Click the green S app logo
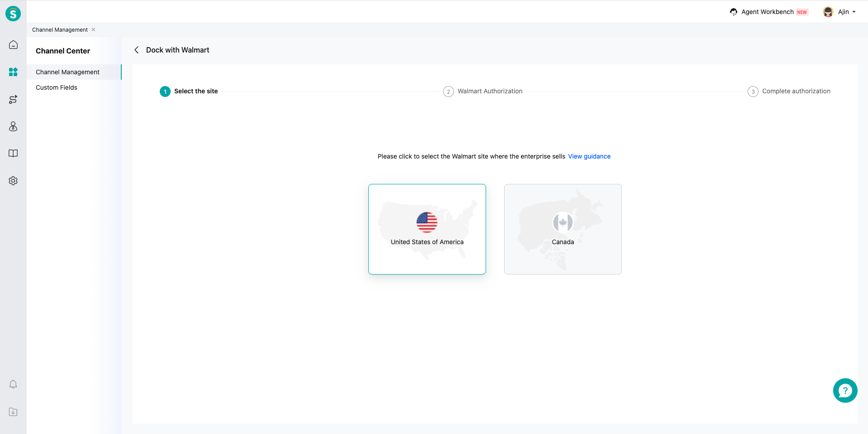Image resolution: width=868 pixels, height=434 pixels. click(13, 14)
